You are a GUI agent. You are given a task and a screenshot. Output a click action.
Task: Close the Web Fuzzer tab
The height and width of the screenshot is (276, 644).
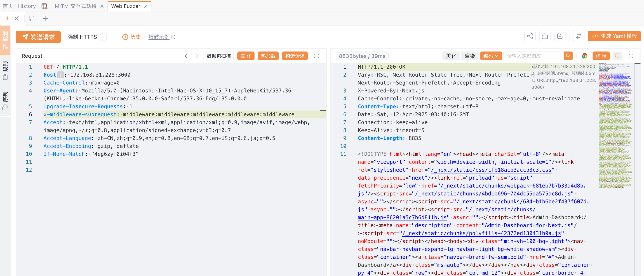pos(146,6)
